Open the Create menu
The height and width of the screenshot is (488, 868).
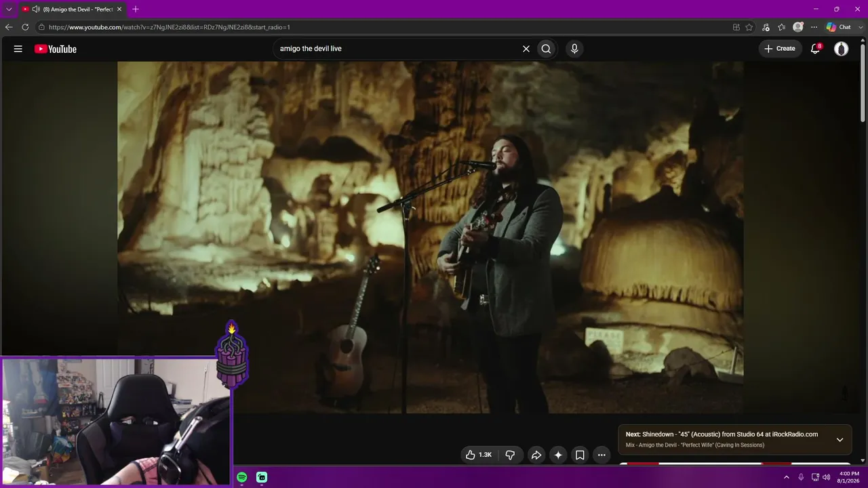[780, 49]
